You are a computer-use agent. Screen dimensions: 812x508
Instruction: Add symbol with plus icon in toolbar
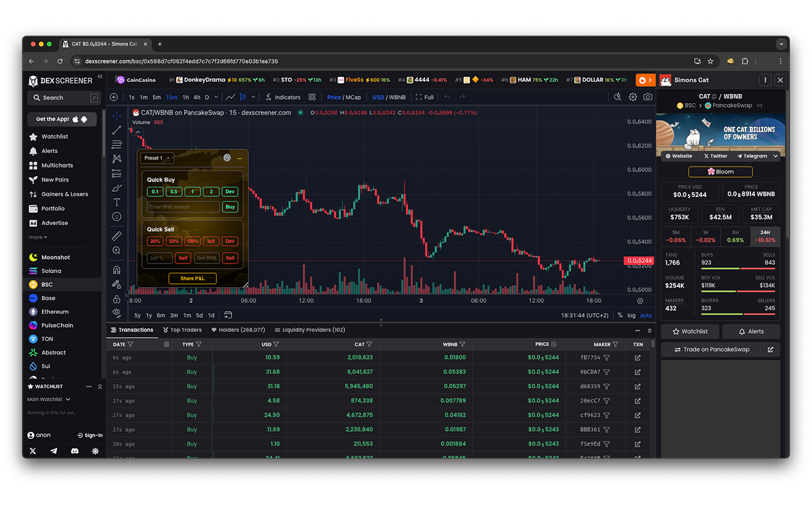pyautogui.click(x=114, y=97)
